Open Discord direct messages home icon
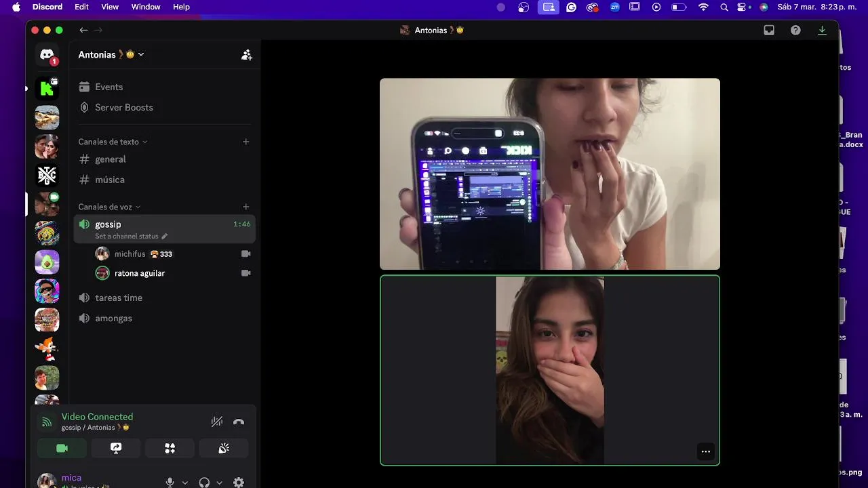 click(47, 54)
